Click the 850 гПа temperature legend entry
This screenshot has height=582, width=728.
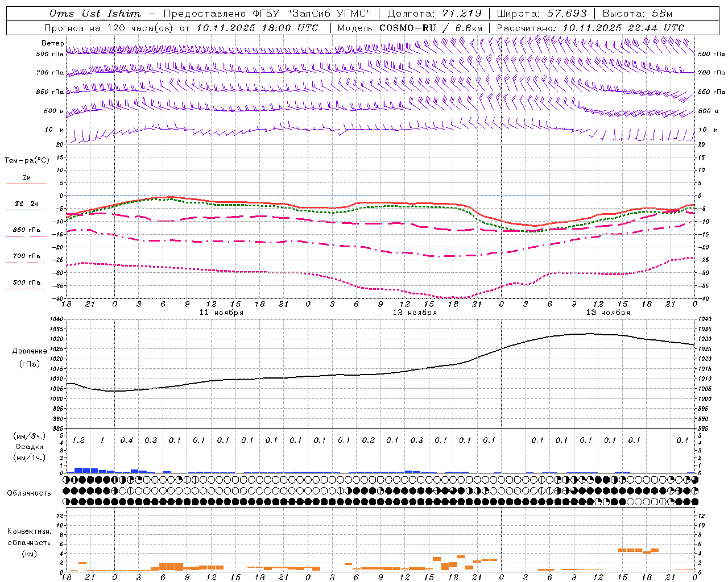click(x=27, y=230)
